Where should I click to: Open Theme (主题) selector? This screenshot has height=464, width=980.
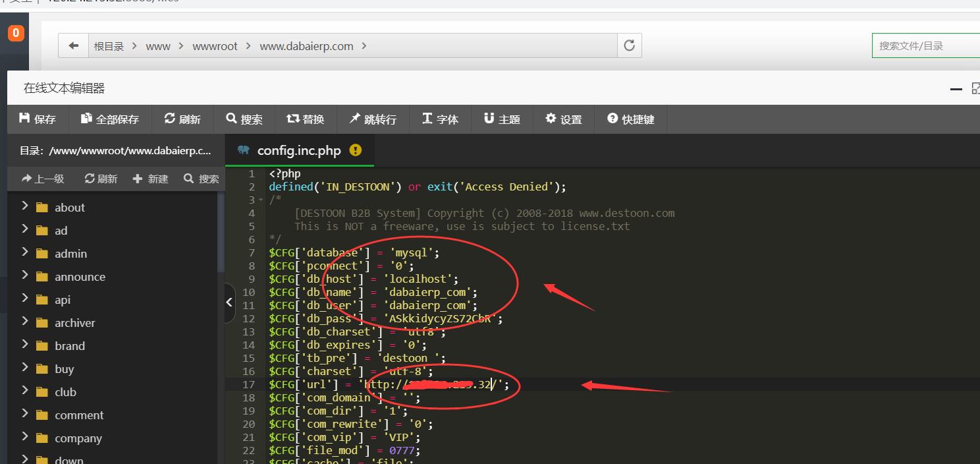(x=502, y=119)
